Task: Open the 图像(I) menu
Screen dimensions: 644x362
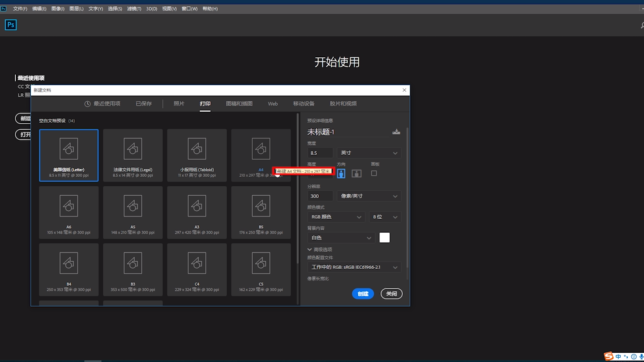Action: [58, 9]
